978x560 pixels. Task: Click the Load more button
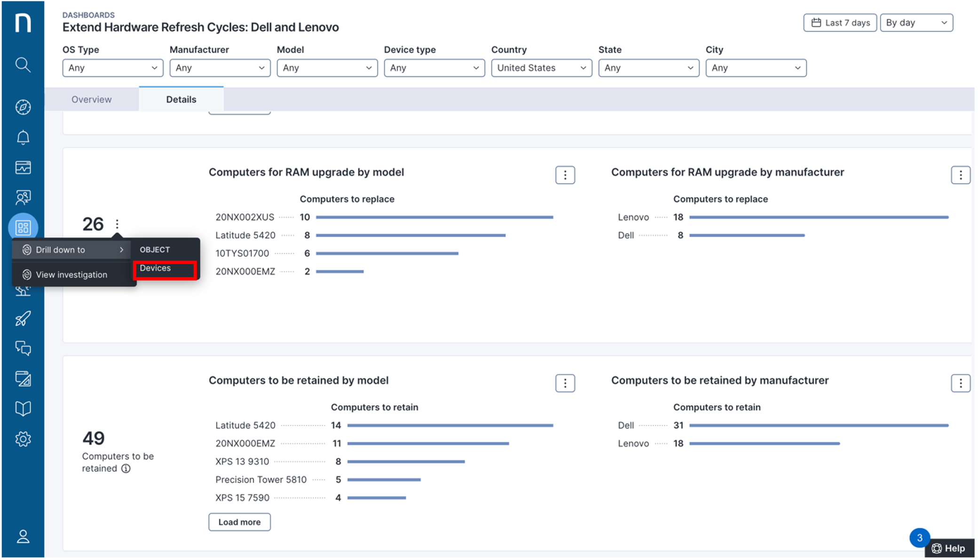[x=239, y=522]
